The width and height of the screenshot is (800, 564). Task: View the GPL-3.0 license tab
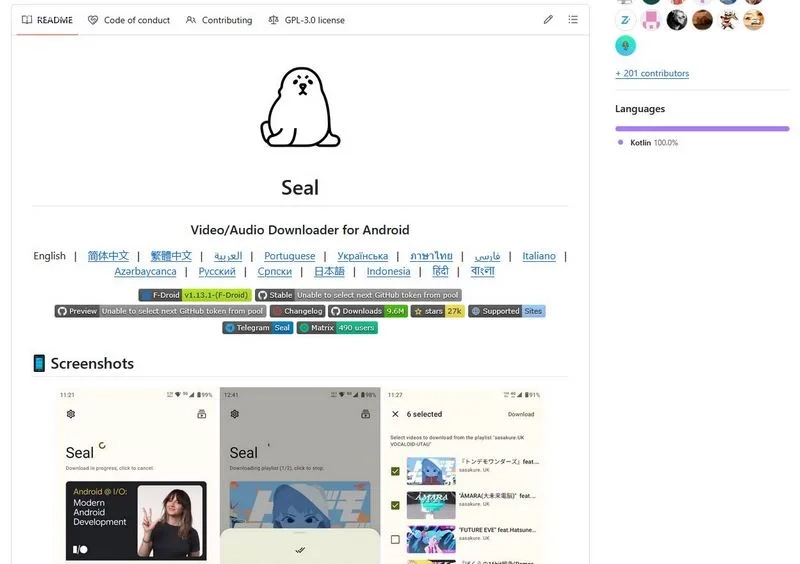pos(307,20)
